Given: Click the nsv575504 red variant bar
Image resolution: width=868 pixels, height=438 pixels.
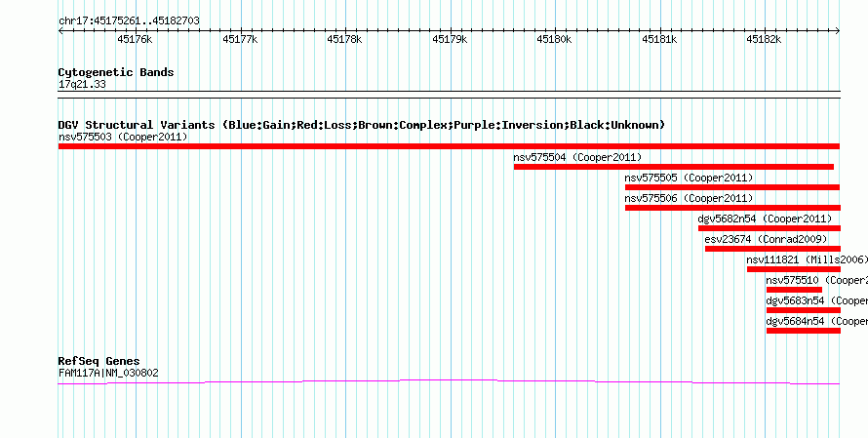Looking at the screenshot, I should click(x=674, y=167).
